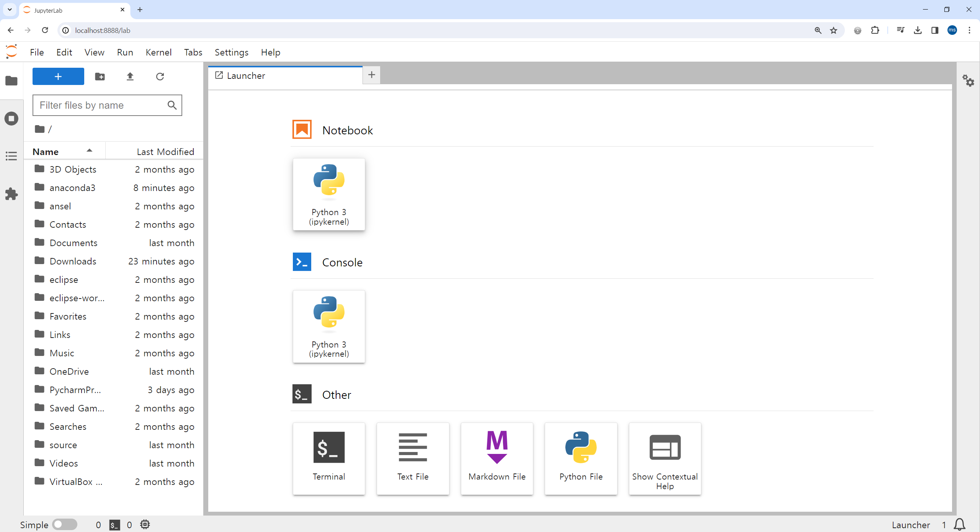The width and height of the screenshot is (980, 532).
Task: Open the Settings menu
Action: tap(231, 52)
